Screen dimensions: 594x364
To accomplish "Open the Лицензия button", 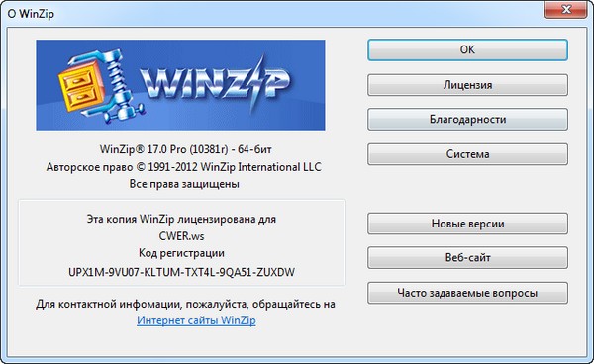I will pyautogui.click(x=467, y=85).
